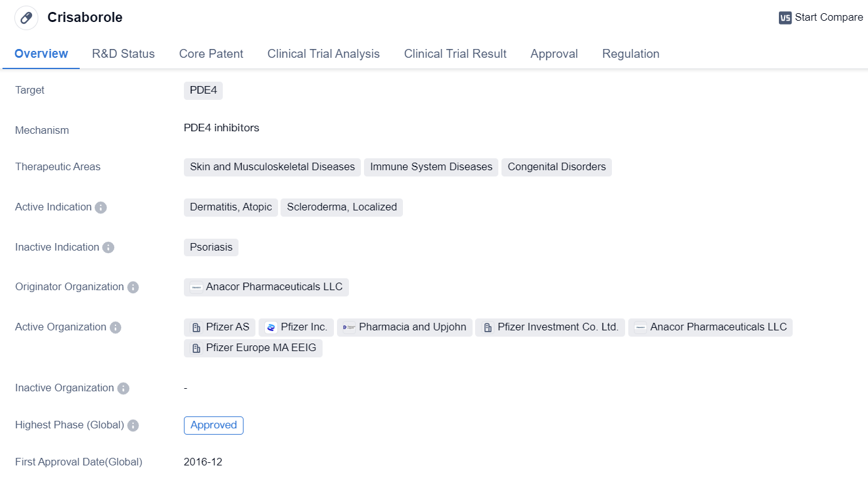Viewport: 868px width, 483px height.
Task: Click info icon beside Highest Phase (Global)
Action: 133,425
